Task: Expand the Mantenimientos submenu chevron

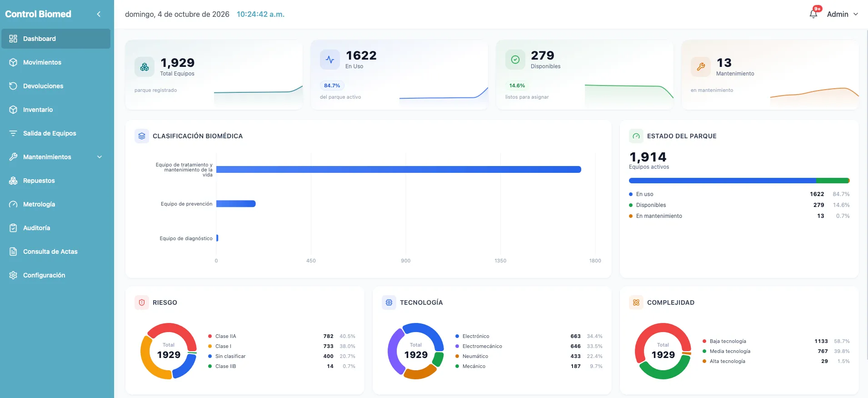Action: click(x=100, y=157)
